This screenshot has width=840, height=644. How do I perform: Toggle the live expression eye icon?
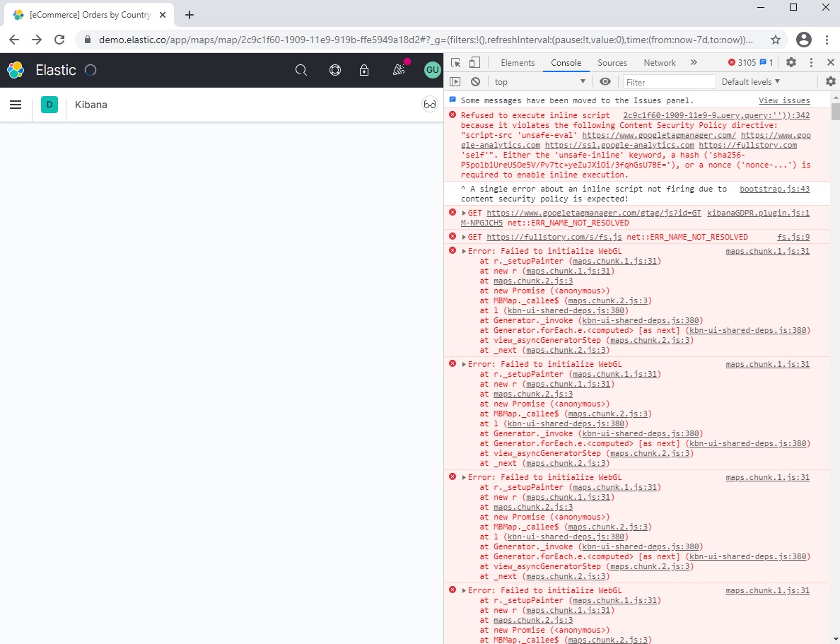[605, 82]
